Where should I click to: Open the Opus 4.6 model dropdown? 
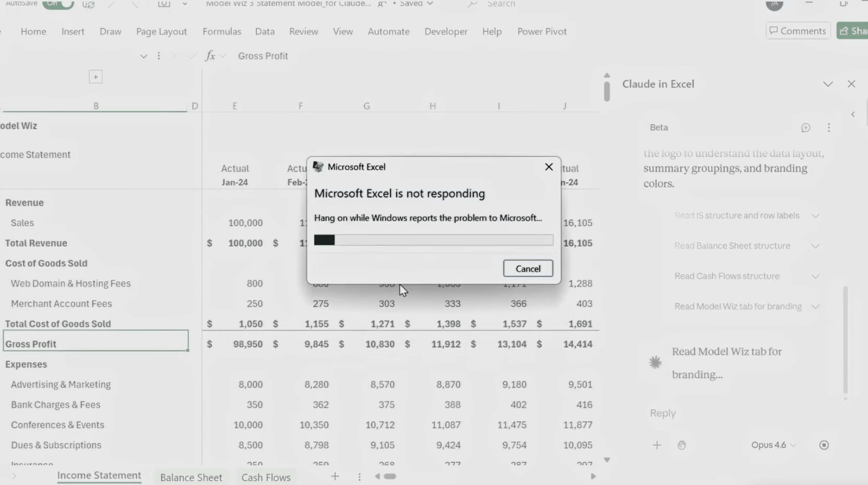(x=774, y=445)
